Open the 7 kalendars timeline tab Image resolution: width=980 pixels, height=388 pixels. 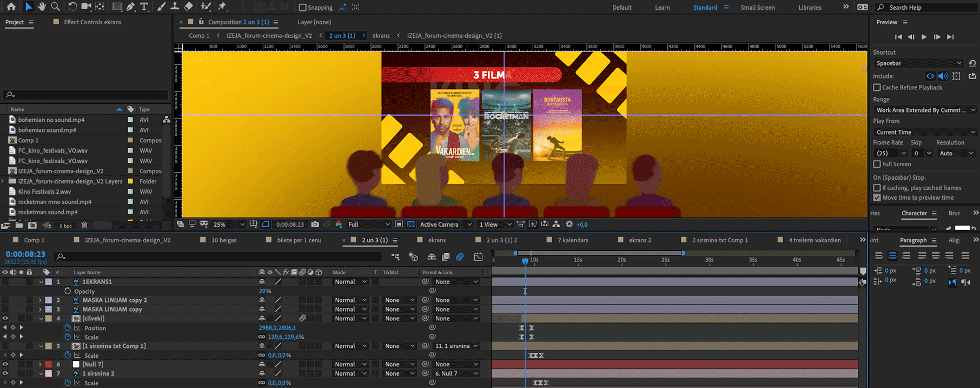pyautogui.click(x=572, y=240)
